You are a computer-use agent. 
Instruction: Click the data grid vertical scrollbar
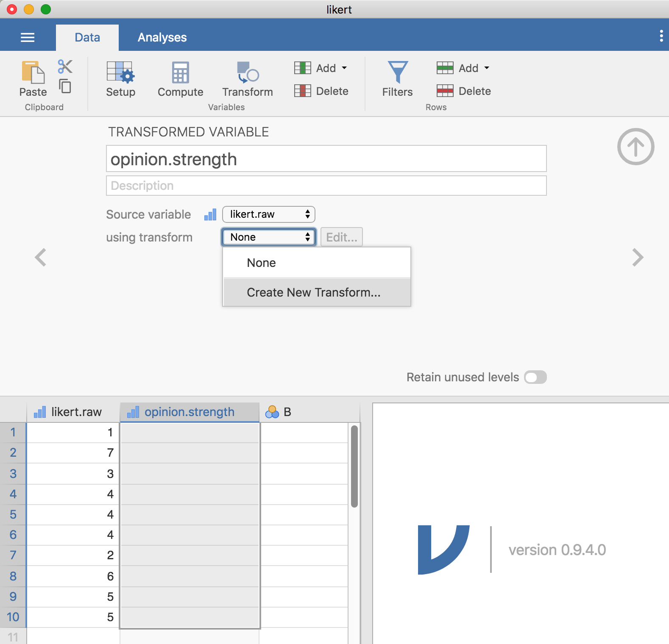(x=354, y=466)
